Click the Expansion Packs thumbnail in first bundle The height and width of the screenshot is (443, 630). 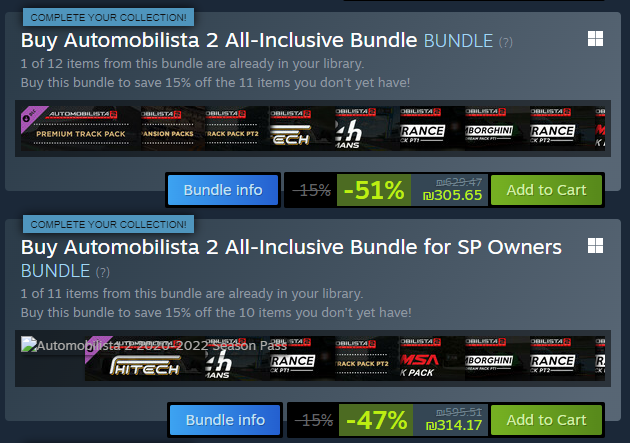click(x=173, y=128)
